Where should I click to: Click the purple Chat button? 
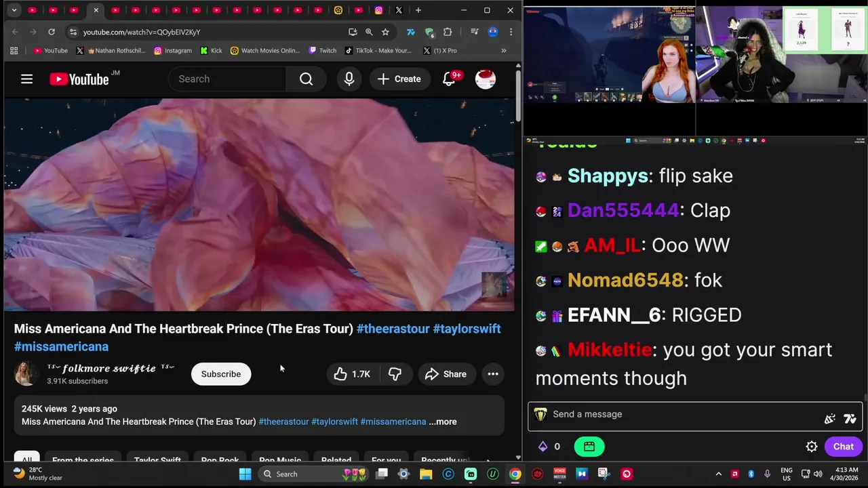pos(844,447)
